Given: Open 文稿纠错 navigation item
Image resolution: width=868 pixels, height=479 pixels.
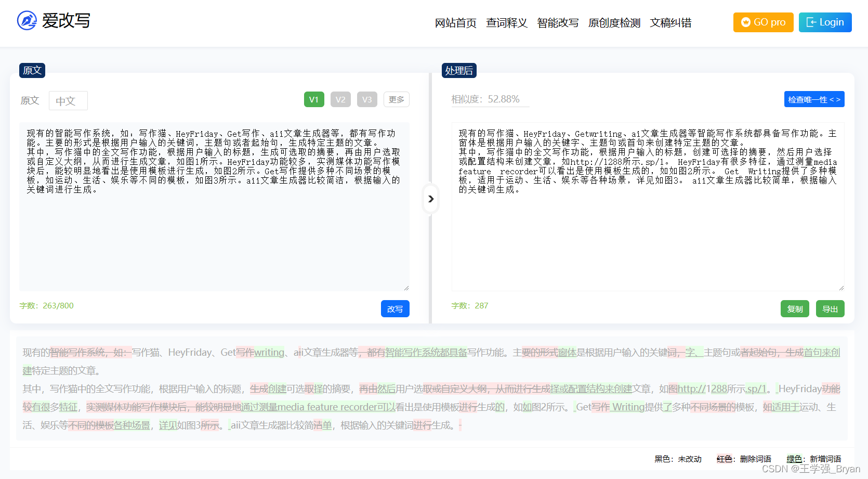Looking at the screenshot, I should 670,23.
